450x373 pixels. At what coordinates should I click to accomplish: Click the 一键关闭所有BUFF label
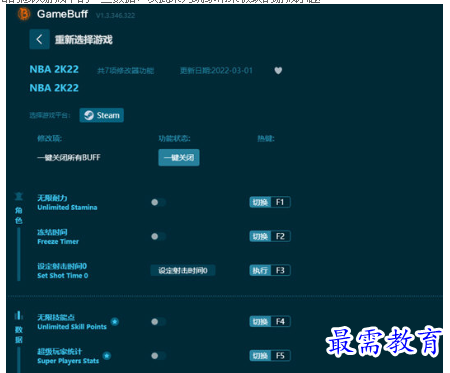click(x=69, y=157)
